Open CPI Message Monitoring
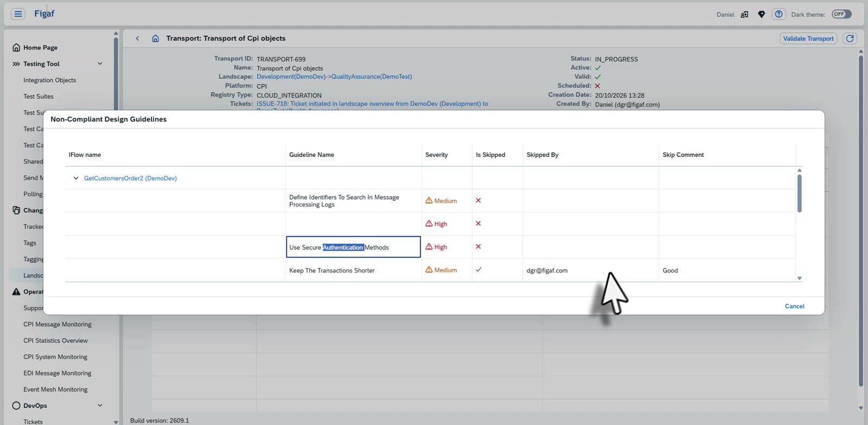This screenshot has height=425, width=868. (x=58, y=325)
